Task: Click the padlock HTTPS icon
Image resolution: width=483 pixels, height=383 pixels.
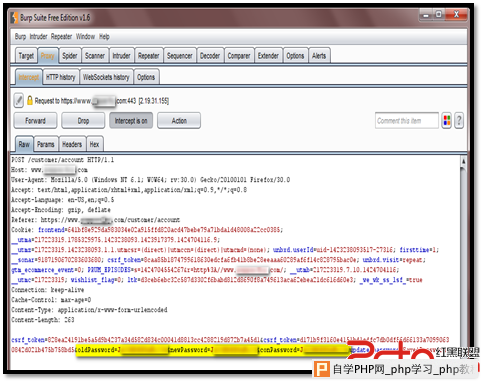Action: click(30, 100)
